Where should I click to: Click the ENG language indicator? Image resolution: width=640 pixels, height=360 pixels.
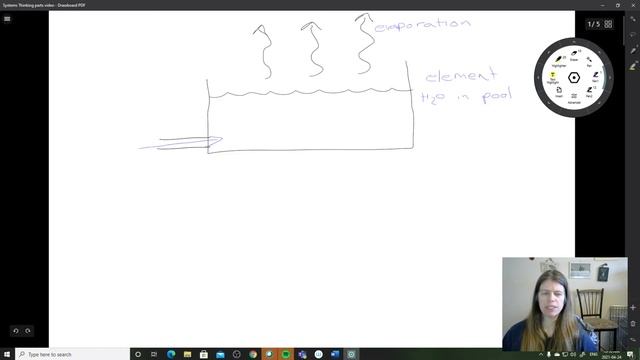594,354
